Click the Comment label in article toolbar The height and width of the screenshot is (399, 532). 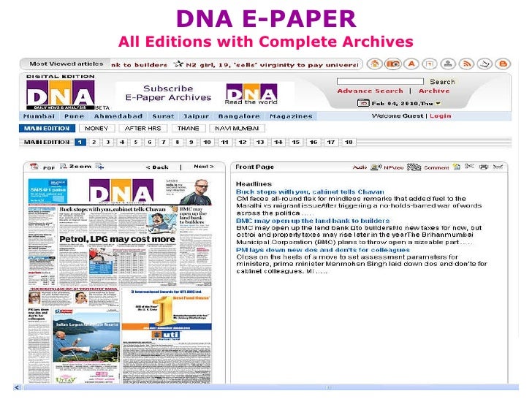click(x=436, y=167)
